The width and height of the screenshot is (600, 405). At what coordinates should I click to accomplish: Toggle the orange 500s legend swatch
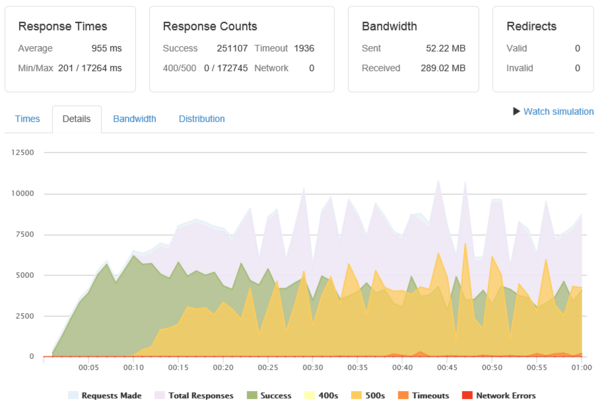tap(356, 395)
